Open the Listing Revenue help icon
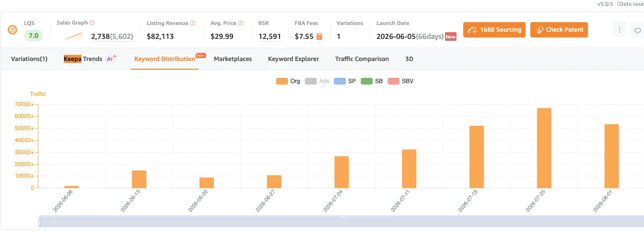 coord(193,23)
